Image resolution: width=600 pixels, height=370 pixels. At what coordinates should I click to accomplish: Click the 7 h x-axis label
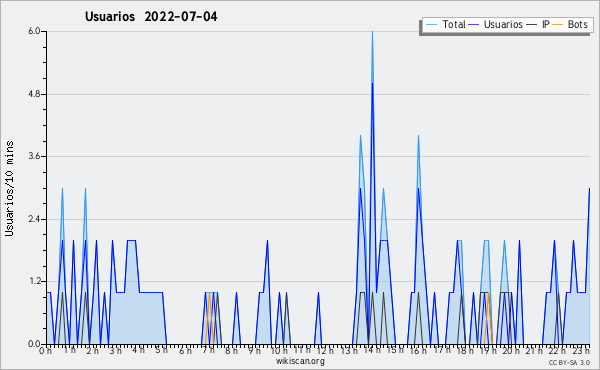[x=209, y=350]
